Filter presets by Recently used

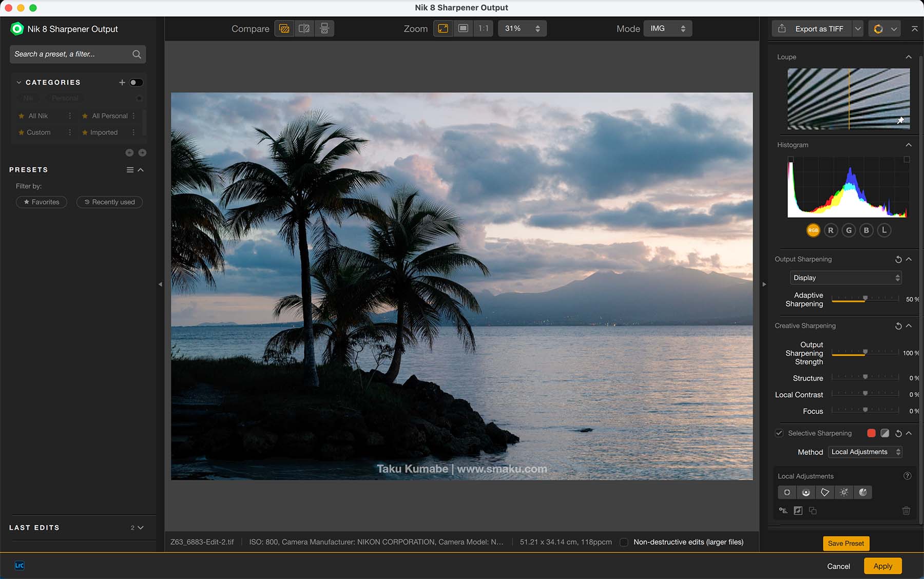click(109, 202)
